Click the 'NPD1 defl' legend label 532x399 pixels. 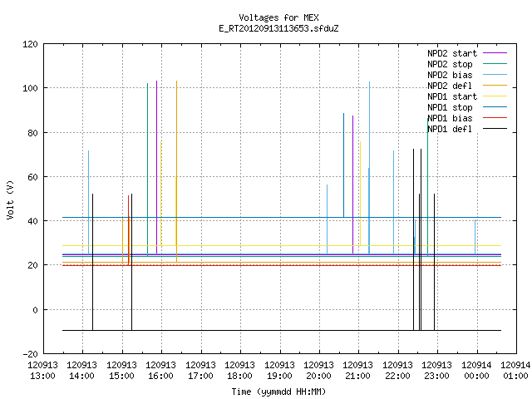pyautogui.click(x=450, y=130)
